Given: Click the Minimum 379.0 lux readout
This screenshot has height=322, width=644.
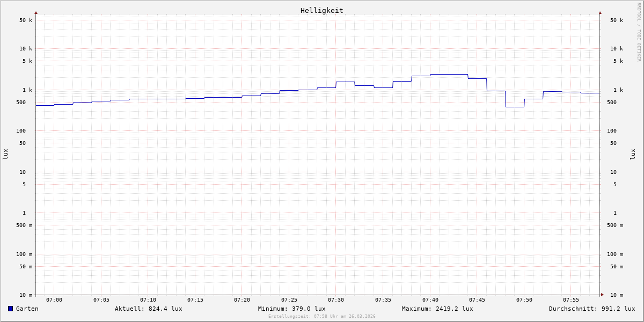Looking at the screenshot, I should tap(291, 309).
